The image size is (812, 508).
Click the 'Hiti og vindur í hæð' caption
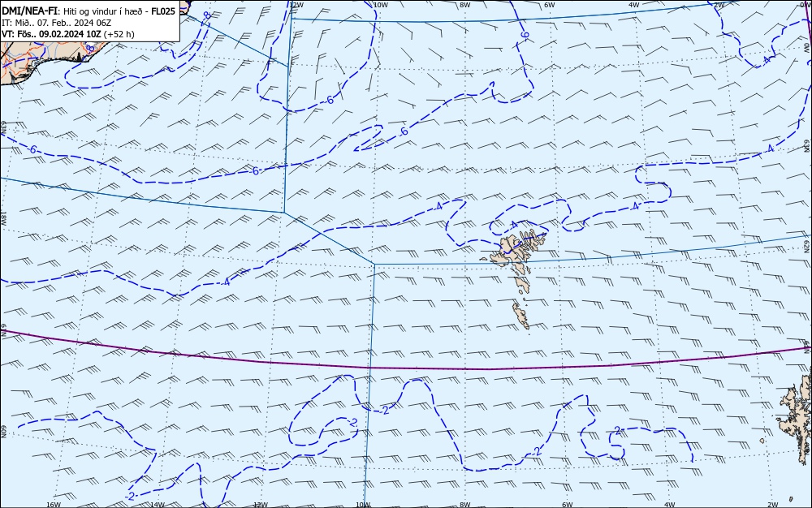coord(105,11)
